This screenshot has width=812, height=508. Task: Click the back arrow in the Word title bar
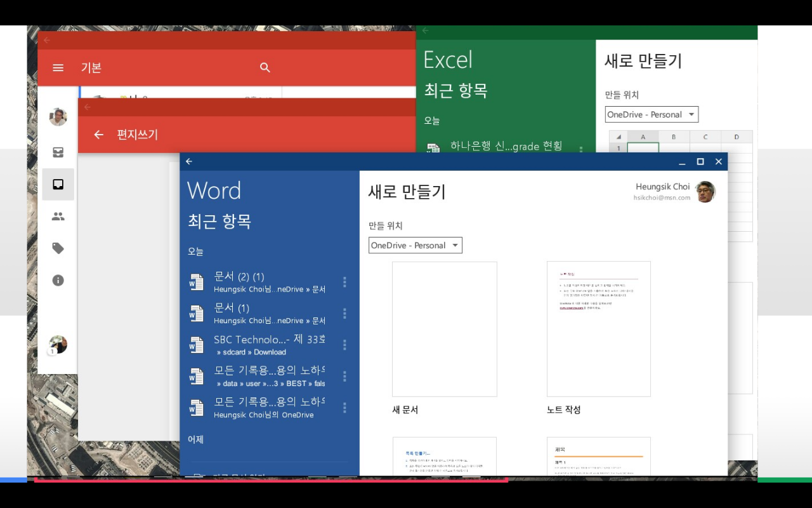point(189,161)
